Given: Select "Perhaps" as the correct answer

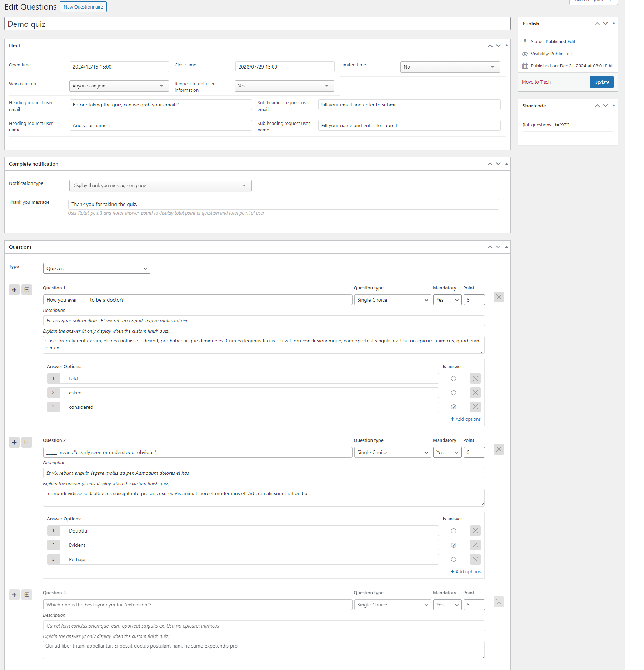Looking at the screenshot, I should [453, 559].
